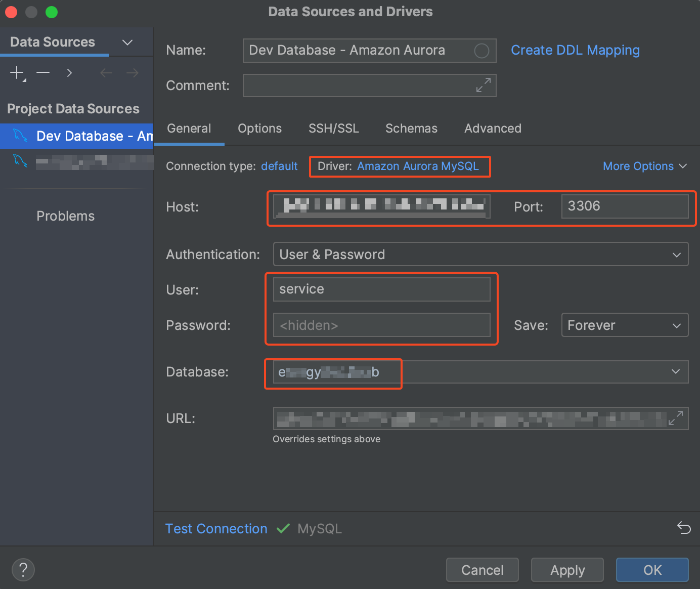Click the Cancel button
Viewport: 700px width, 589px height.
point(483,570)
